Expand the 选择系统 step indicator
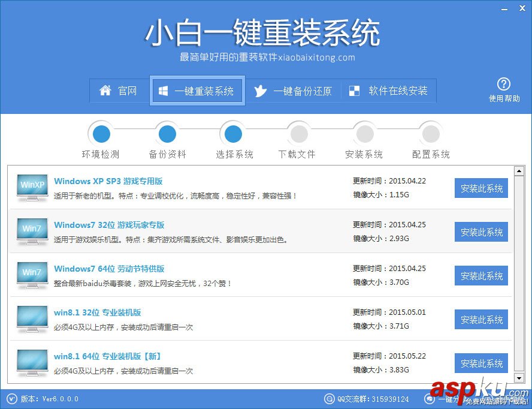This screenshot has width=532, height=409. click(x=232, y=133)
